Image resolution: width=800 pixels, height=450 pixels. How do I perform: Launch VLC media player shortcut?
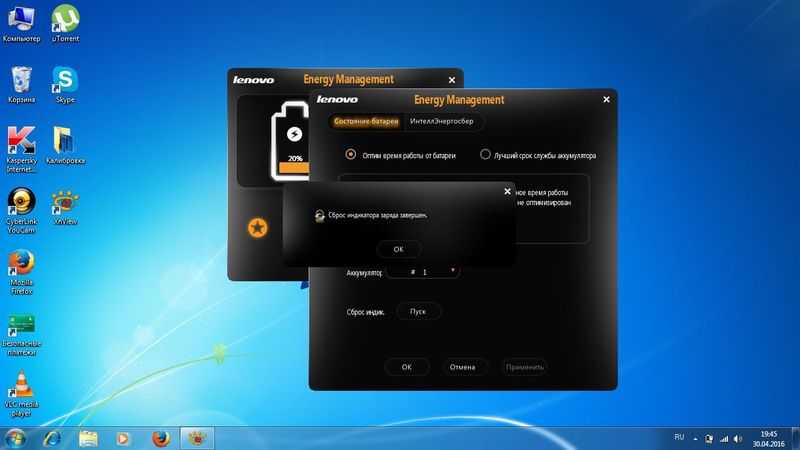click(x=21, y=394)
